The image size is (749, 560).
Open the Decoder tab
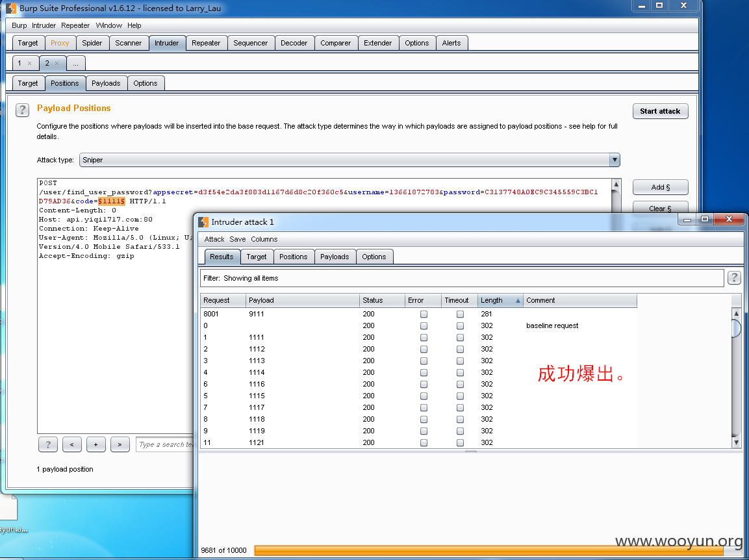point(294,43)
